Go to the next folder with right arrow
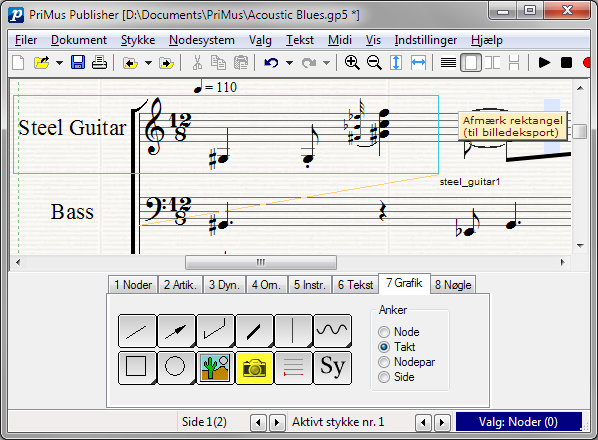This screenshot has height=440, width=598. (x=166, y=63)
